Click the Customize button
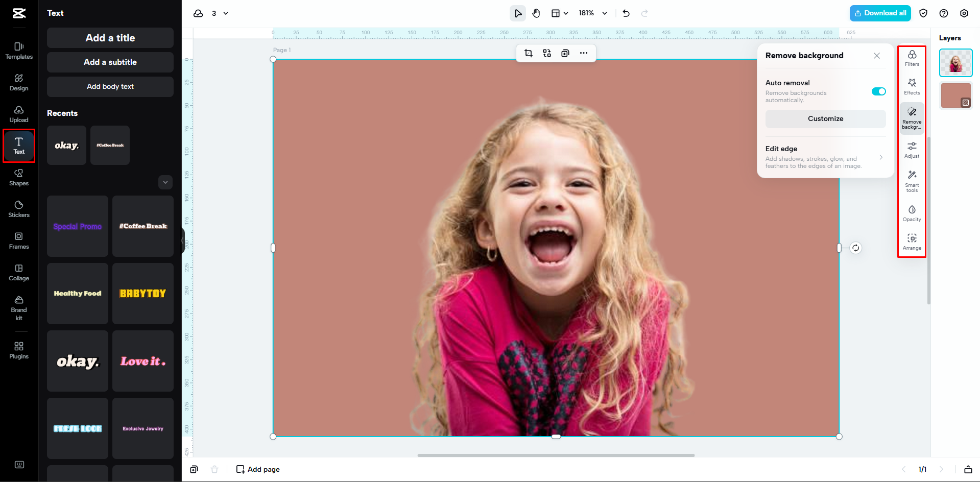 point(825,118)
